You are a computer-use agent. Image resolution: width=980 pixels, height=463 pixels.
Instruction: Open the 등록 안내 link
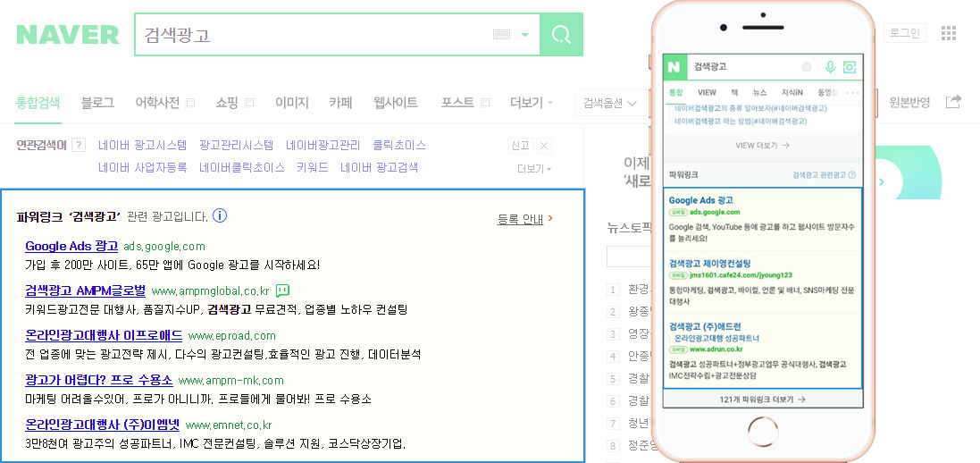(525, 219)
